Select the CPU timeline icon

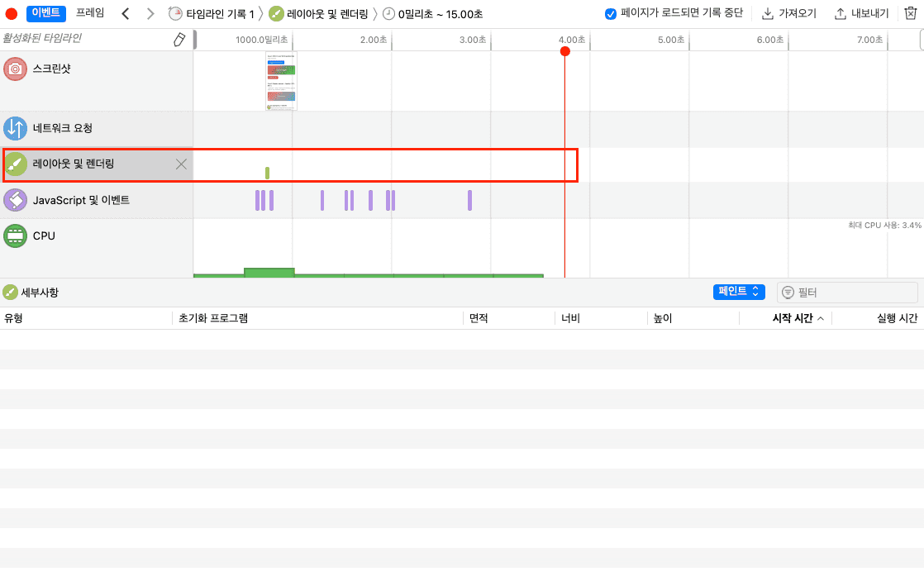click(14, 236)
